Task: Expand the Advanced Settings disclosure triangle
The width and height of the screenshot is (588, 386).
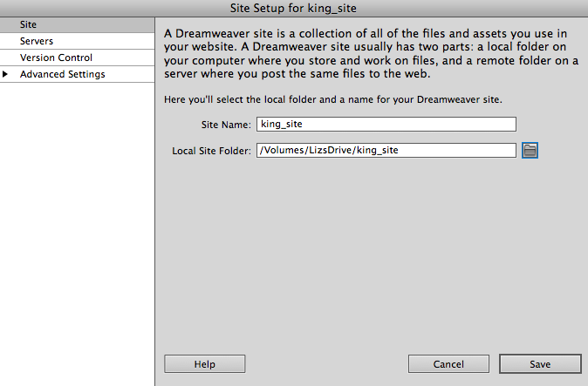Action: click(x=7, y=75)
